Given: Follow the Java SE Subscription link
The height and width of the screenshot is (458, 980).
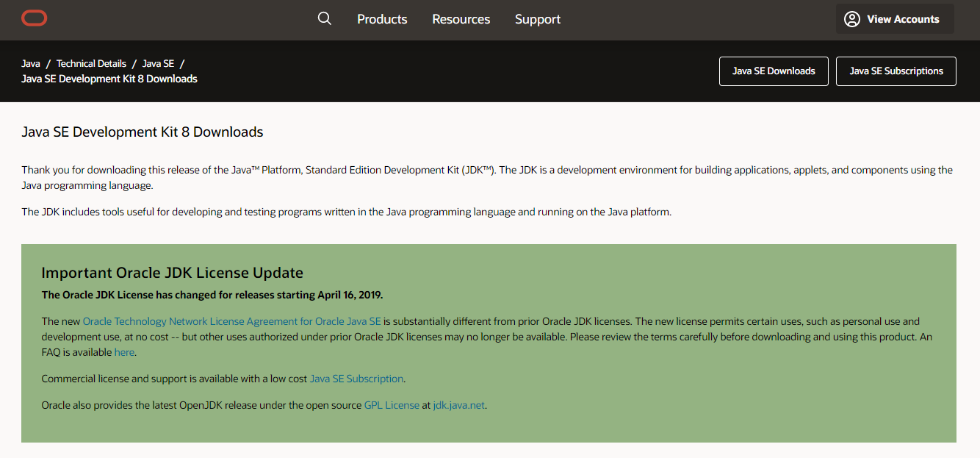Looking at the screenshot, I should (357, 379).
